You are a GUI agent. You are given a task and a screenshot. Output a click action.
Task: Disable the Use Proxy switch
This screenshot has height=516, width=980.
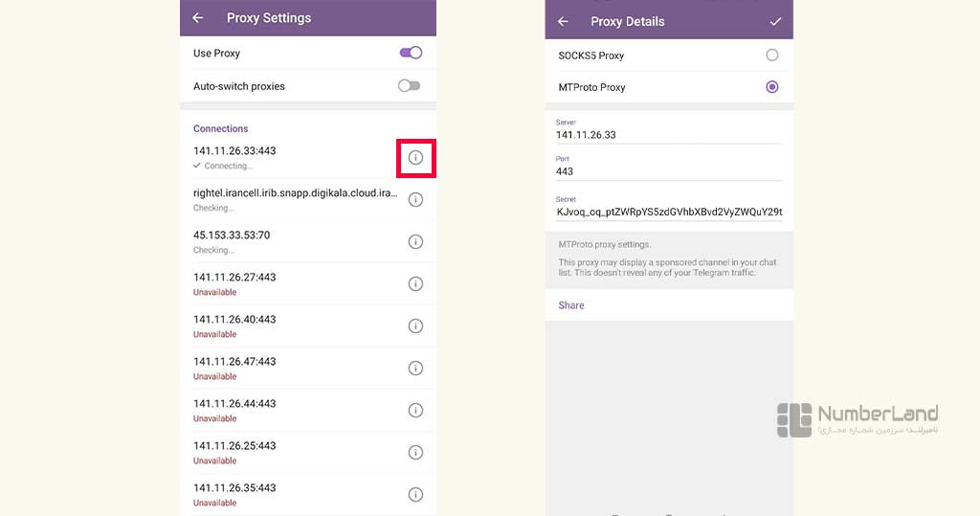(x=411, y=53)
